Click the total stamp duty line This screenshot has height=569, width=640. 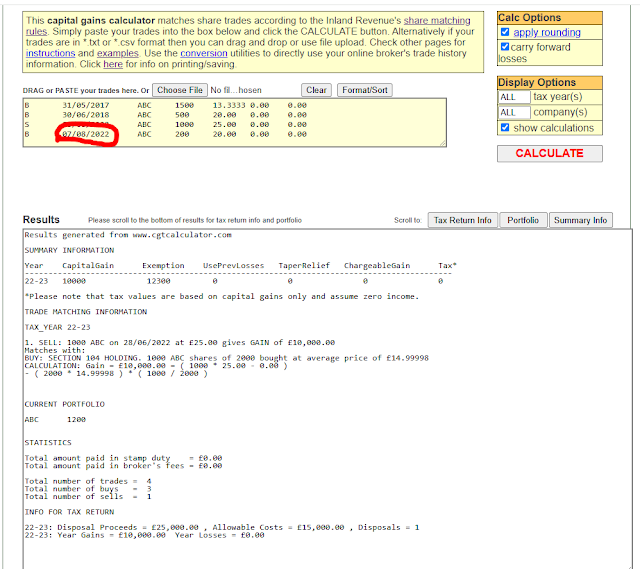[123, 458]
